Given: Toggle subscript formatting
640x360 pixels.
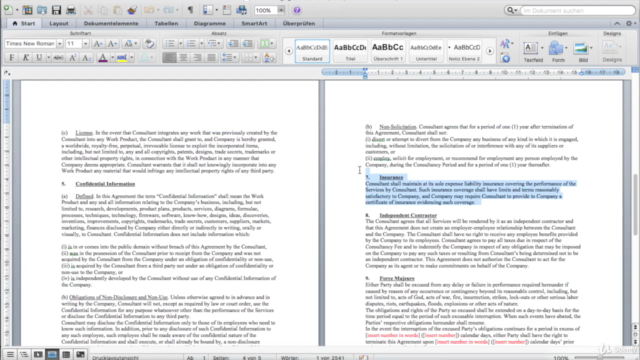Looking at the screenshot, I should 86,58.
